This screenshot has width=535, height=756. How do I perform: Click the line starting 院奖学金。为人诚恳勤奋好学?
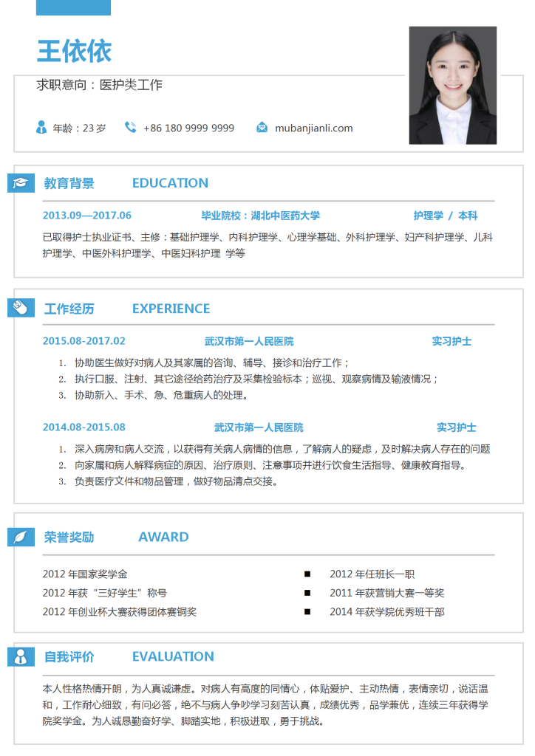click(183, 721)
